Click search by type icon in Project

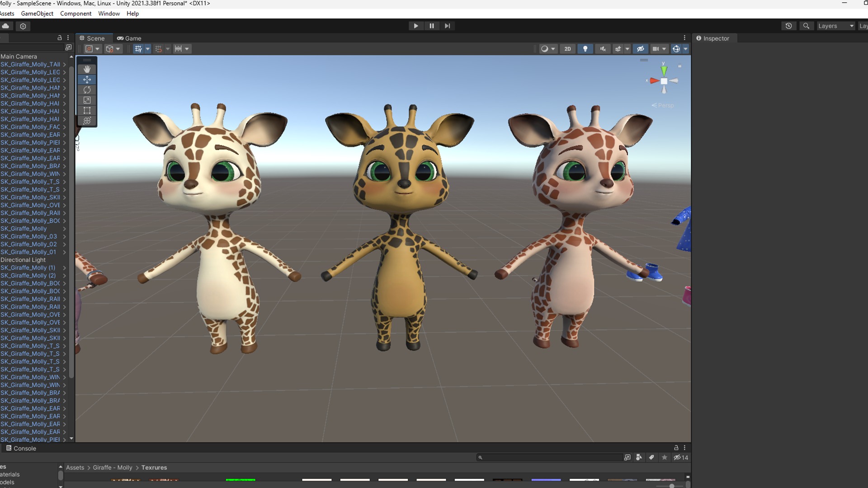click(x=639, y=457)
